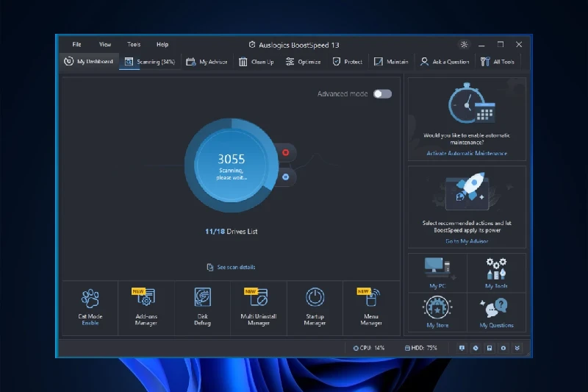Viewport: 588px width, 392px height.
Task: Go to the Clean Up tab
Action: tap(257, 62)
